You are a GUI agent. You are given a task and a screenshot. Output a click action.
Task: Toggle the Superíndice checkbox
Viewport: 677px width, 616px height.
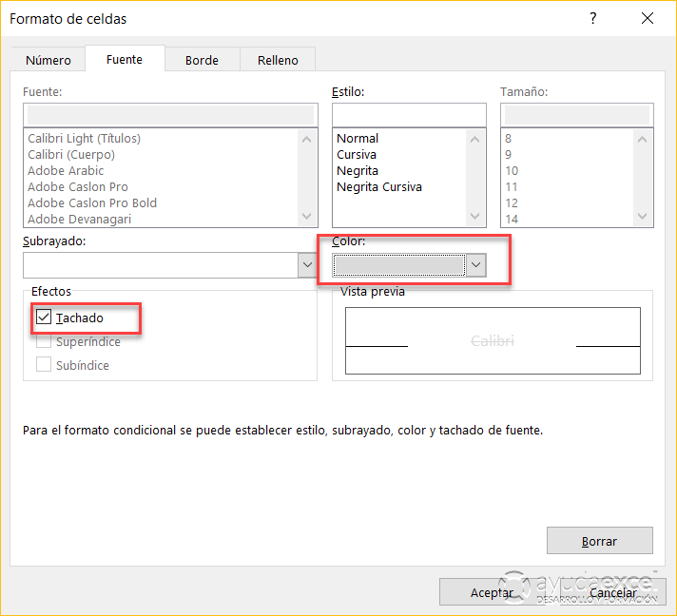pyautogui.click(x=44, y=341)
